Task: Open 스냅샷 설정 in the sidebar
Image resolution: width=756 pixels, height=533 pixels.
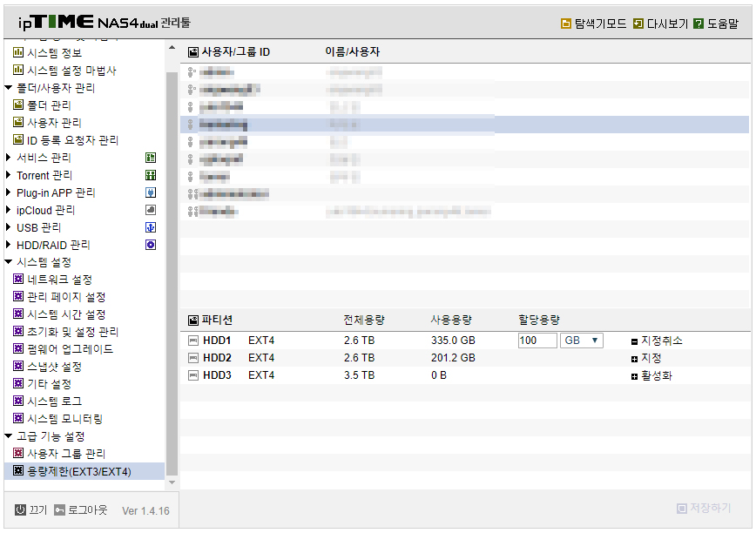Action: click(54, 367)
